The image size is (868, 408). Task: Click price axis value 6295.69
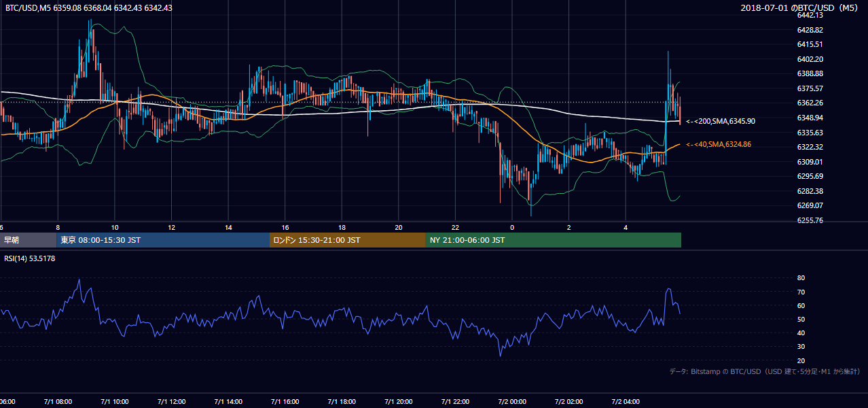810,176
